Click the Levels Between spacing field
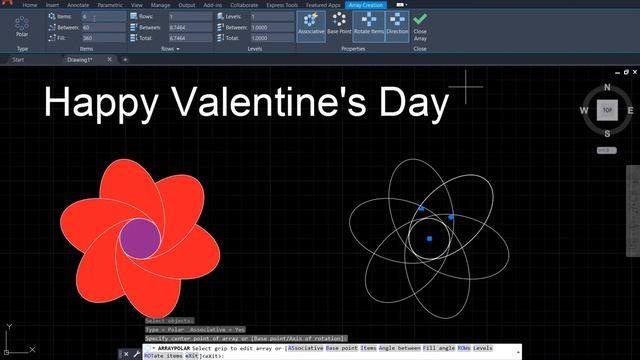The width and height of the screenshot is (640, 360). [x=272, y=27]
